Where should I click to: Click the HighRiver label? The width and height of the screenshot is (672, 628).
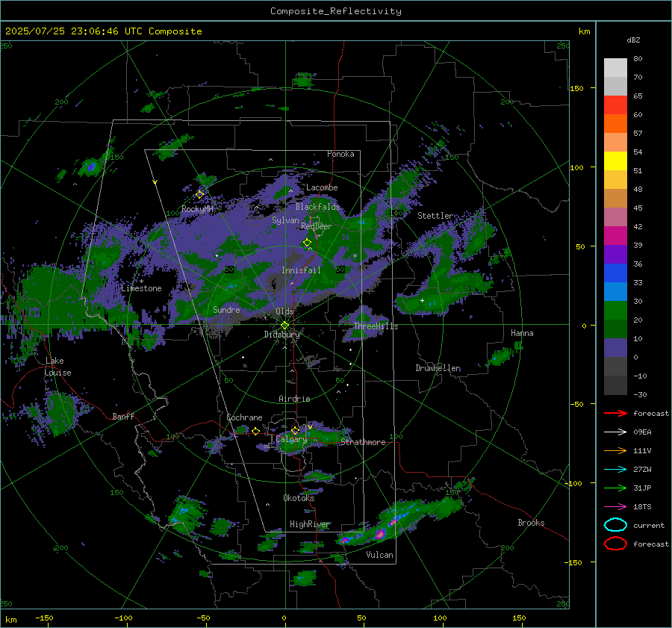[x=310, y=524]
